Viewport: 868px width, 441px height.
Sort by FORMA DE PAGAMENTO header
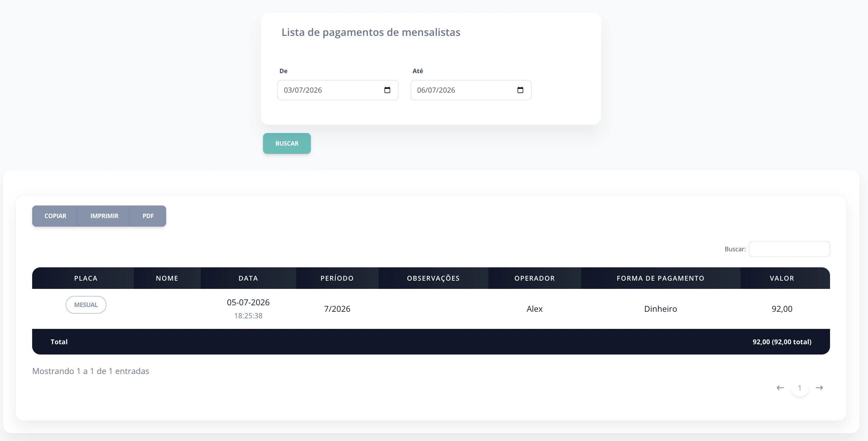click(x=661, y=278)
